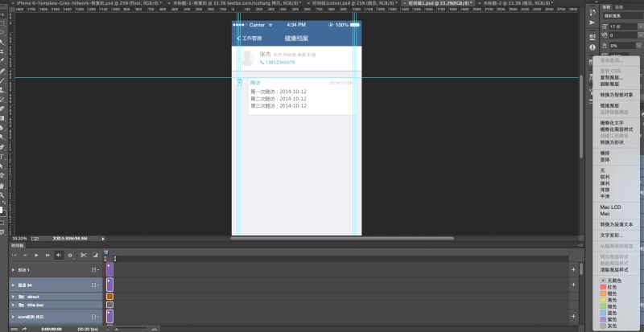The width and height of the screenshot is (644, 332).
Task: Click timeline zoom in large mountains icon
Action: pyautogui.click(x=155, y=329)
